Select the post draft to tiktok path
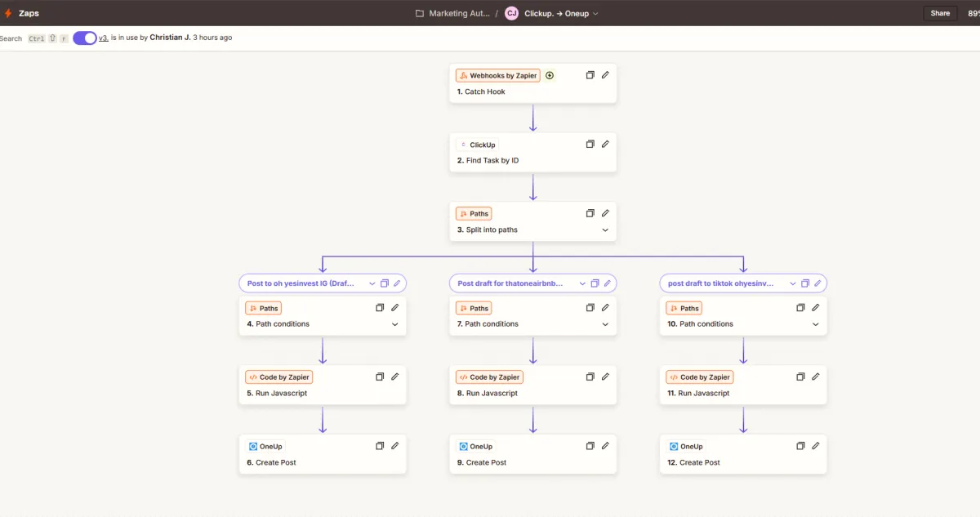The width and height of the screenshot is (980, 517). (x=721, y=283)
